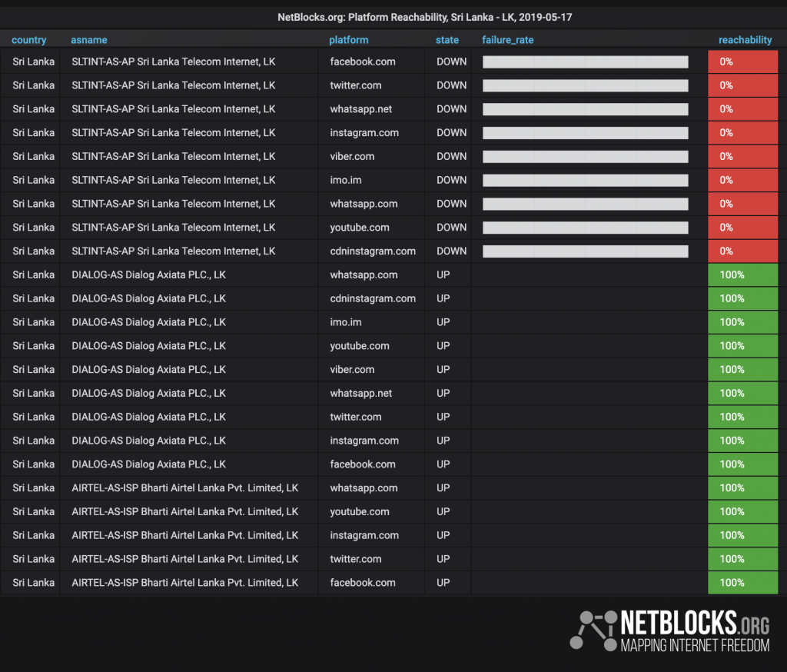Select failure bar for SLT whatsapp.net row
This screenshot has height=672, width=787.
(x=585, y=109)
